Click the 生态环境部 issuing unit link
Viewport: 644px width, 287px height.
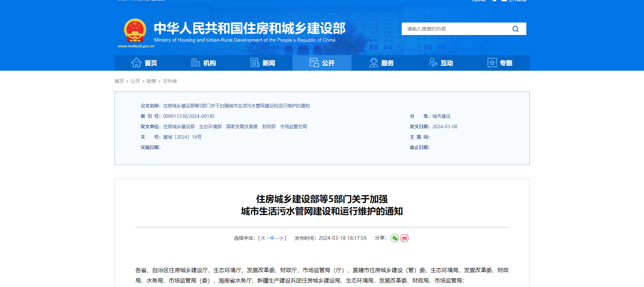pyautogui.click(x=210, y=127)
